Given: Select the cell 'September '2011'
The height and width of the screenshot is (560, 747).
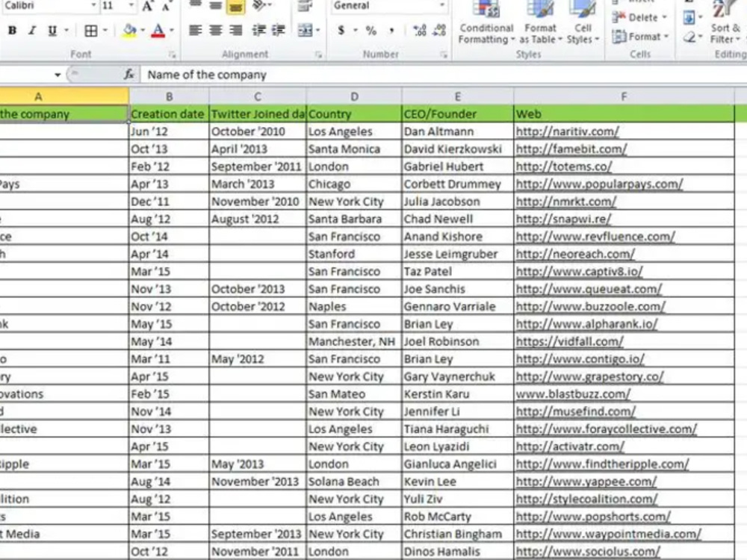Looking at the screenshot, I should click(258, 167).
